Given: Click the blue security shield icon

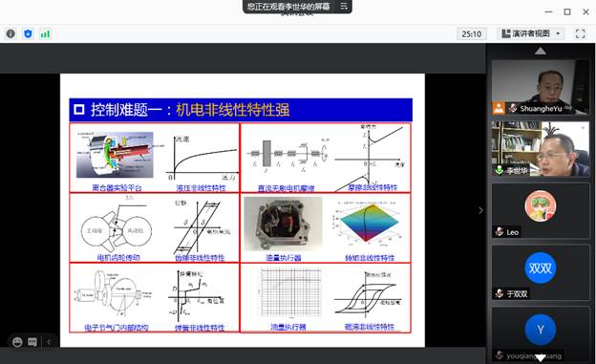Looking at the screenshot, I should pyautogui.click(x=28, y=33).
